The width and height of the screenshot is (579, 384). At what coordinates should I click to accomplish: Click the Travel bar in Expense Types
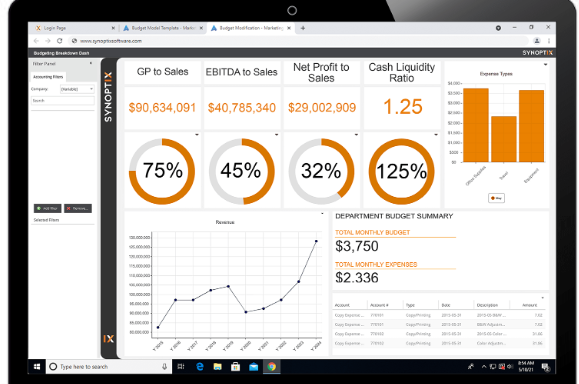(504, 139)
